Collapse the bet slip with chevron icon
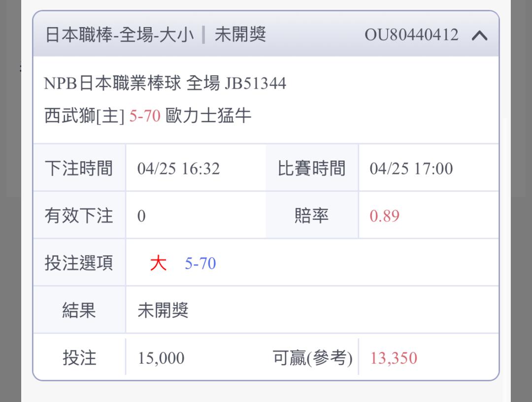The width and height of the screenshot is (532, 402). (x=479, y=35)
